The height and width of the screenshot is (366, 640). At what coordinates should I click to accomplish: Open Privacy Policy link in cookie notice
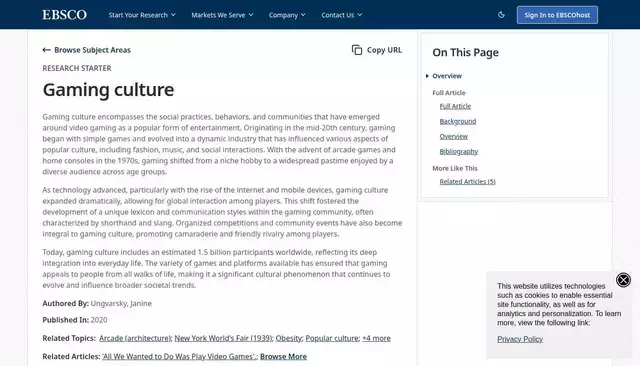pyautogui.click(x=520, y=339)
